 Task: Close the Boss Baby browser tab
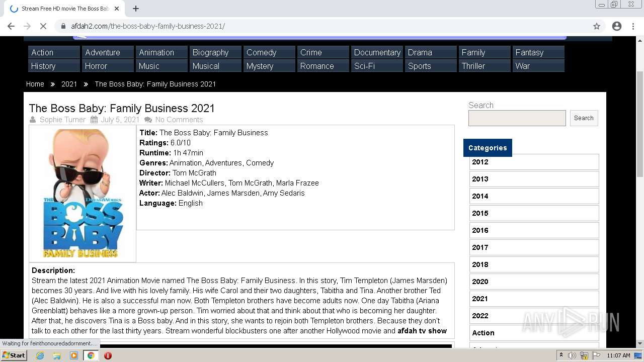tap(117, 9)
